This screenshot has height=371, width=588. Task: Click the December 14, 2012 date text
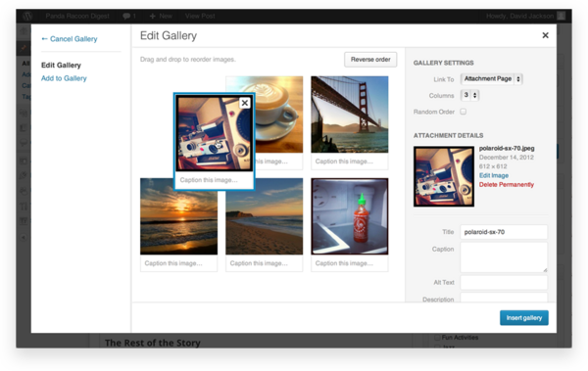507,158
